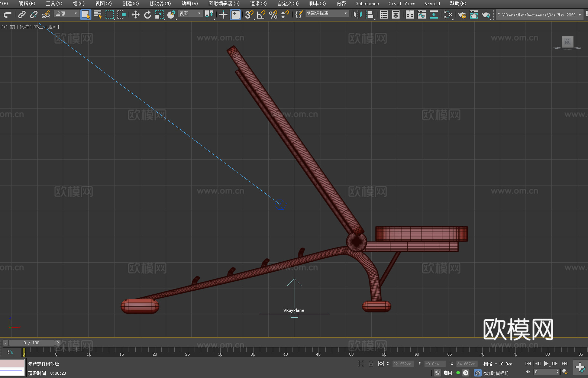
Task: Toggle the Isolate Selection status icon
Action: click(361, 364)
